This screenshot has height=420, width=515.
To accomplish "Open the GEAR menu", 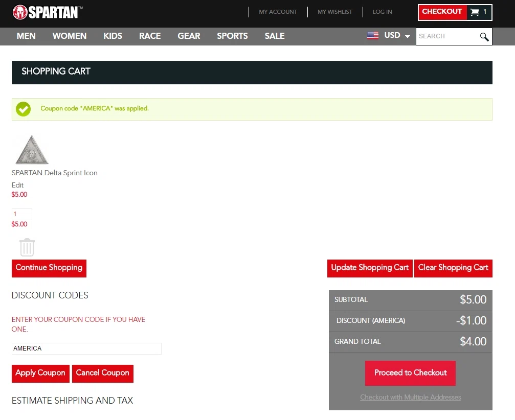I will pos(189,36).
